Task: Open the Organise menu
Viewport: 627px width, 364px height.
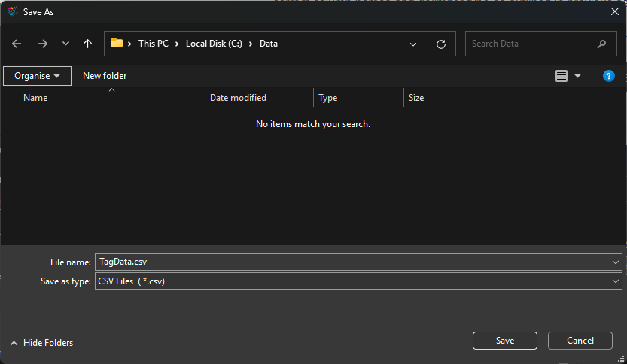Action: [x=37, y=76]
